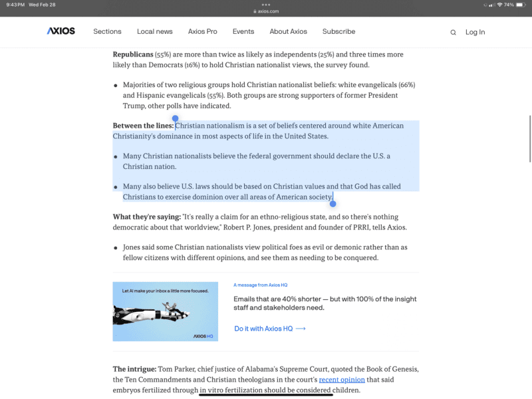Image resolution: width=532 pixels, height=399 pixels.
Task: Tap the three-dot multitasking icon at top
Action: click(x=266, y=5)
